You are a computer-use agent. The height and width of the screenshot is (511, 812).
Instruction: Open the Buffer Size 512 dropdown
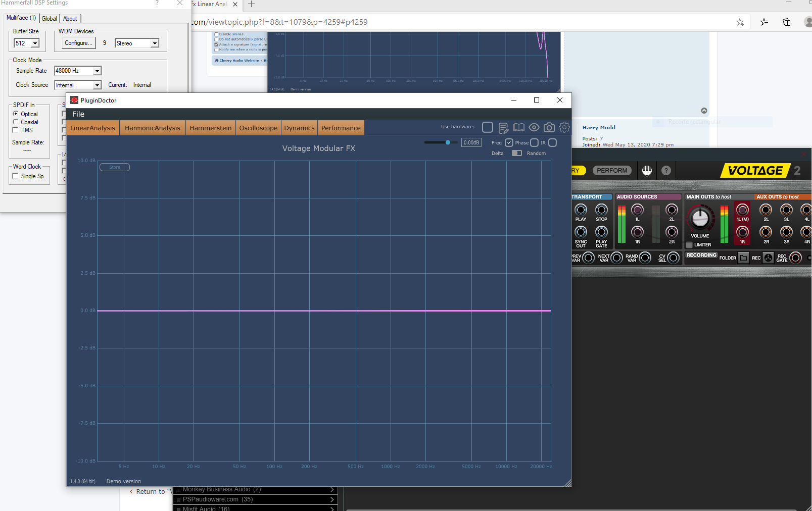click(x=35, y=43)
